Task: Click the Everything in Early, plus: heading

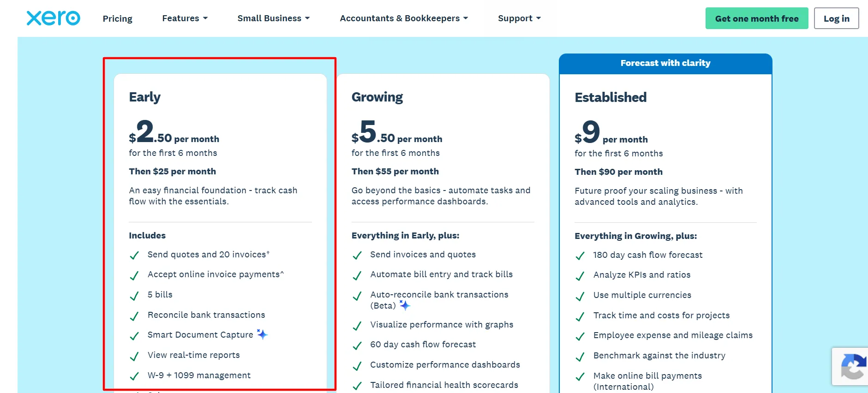Action: point(405,236)
